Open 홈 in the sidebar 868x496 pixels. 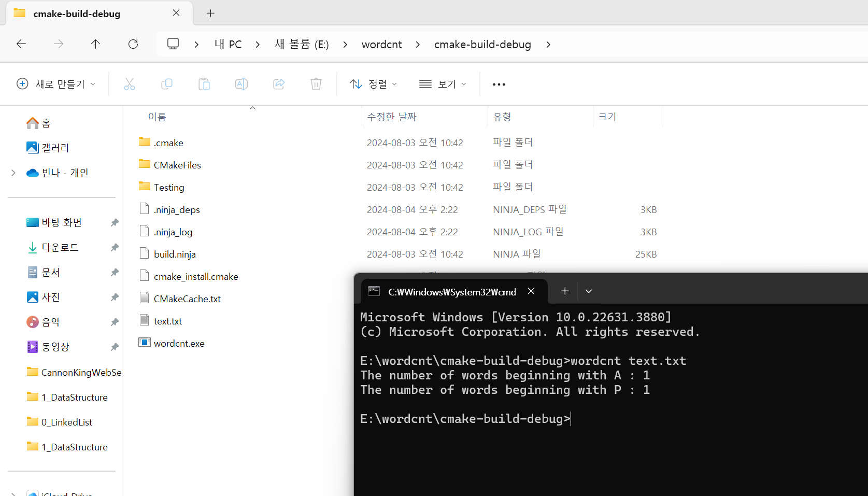pos(38,123)
